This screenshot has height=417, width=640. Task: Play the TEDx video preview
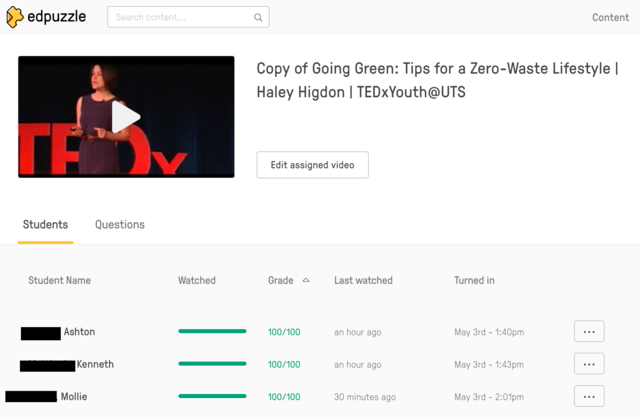coord(126,117)
